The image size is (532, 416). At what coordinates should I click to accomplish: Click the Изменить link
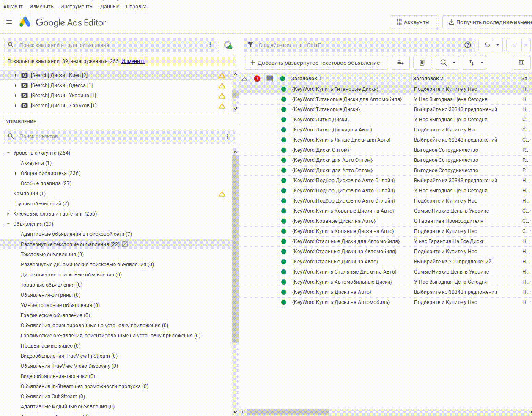[133, 61]
